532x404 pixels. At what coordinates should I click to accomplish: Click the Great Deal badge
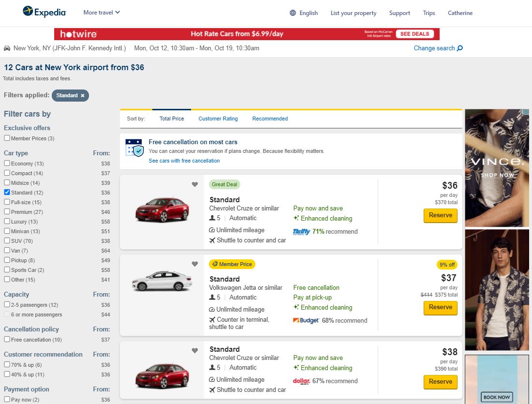pos(224,184)
